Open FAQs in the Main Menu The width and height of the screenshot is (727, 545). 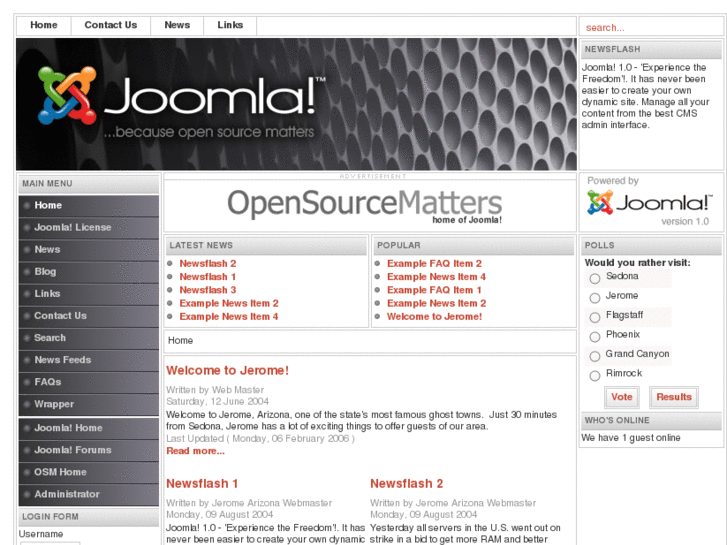pyautogui.click(x=89, y=382)
